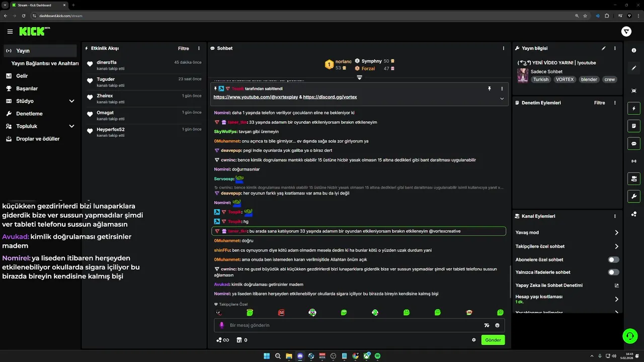
Task: Open the Etkinlik Akışı three-dot menu
Action: [199, 48]
